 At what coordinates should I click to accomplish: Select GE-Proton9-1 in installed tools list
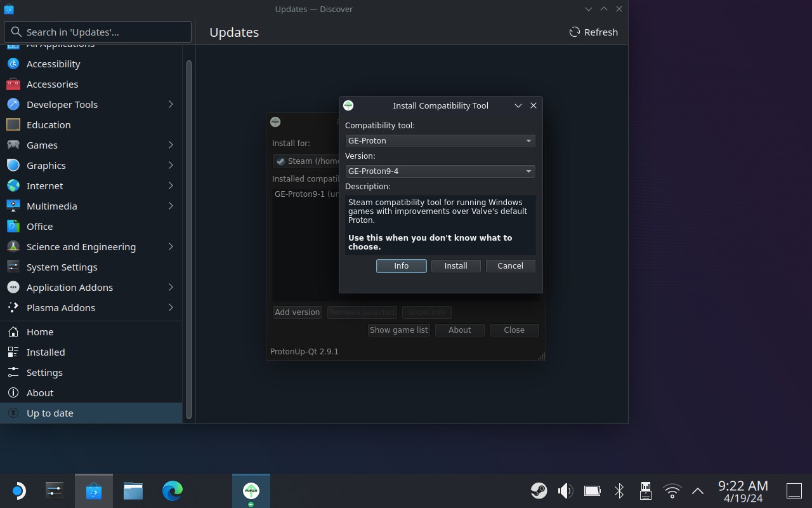pos(307,194)
